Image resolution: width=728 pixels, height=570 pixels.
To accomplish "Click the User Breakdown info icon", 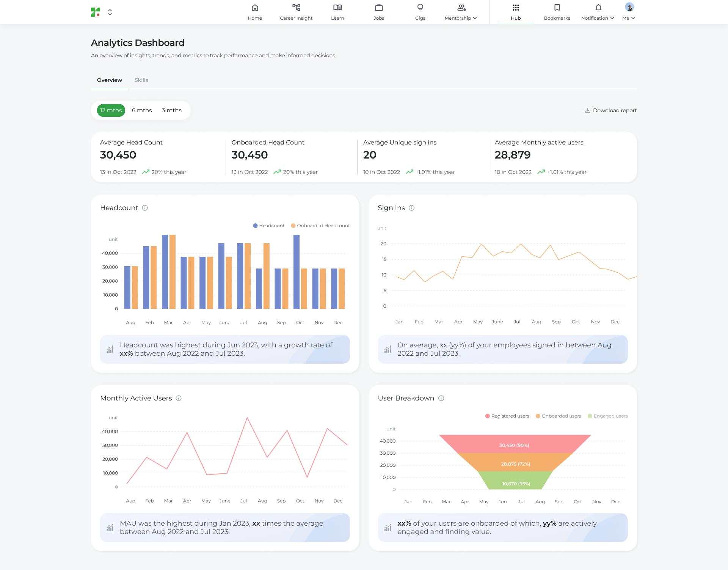I will point(441,398).
